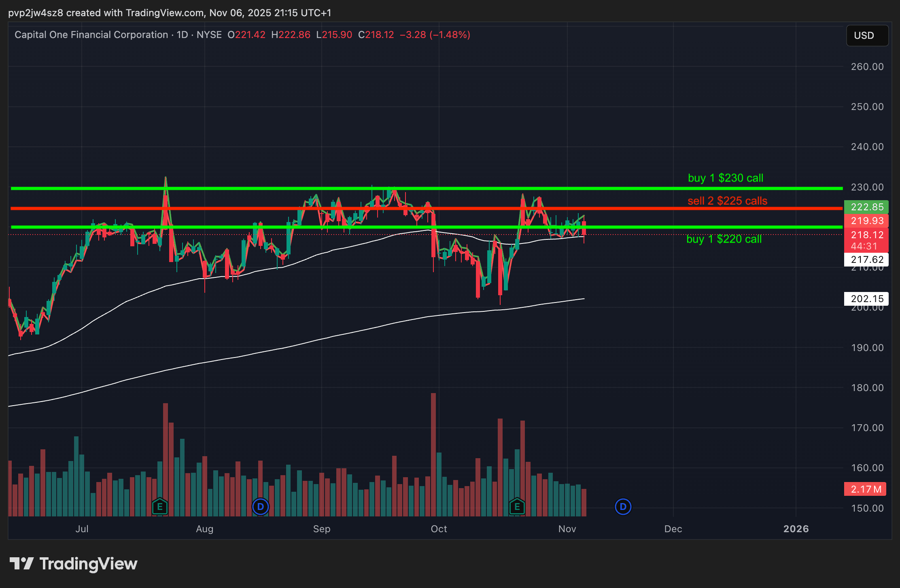Click the 222.85 green price tag

click(x=866, y=207)
